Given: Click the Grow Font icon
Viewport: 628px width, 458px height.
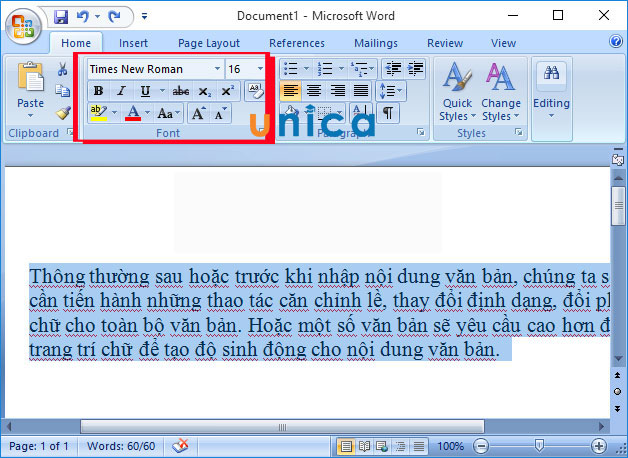Looking at the screenshot, I should 198,114.
